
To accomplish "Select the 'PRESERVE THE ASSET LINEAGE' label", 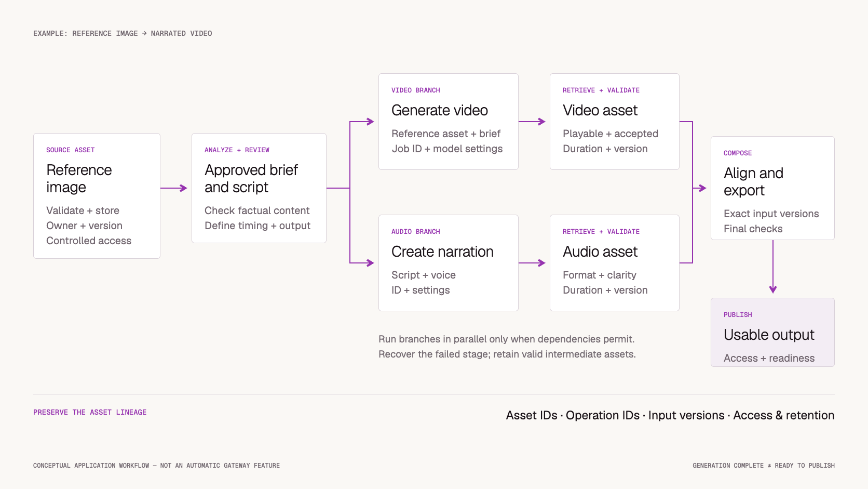I will click(90, 412).
